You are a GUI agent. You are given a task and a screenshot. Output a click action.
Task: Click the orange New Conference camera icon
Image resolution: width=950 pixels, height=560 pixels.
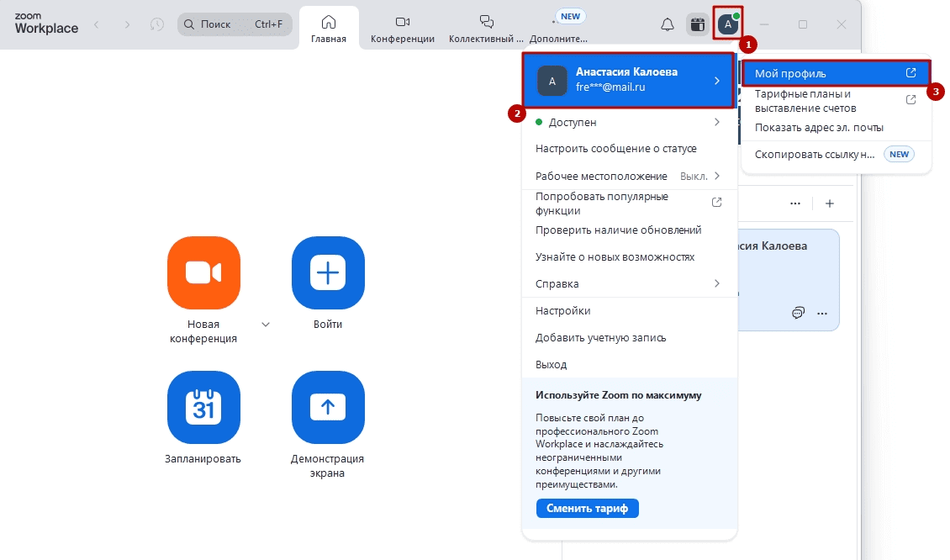click(203, 272)
